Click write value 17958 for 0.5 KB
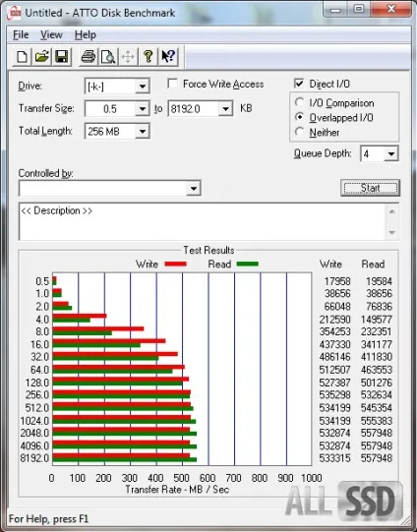The image size is (417, 532). (x=337, y=281)
